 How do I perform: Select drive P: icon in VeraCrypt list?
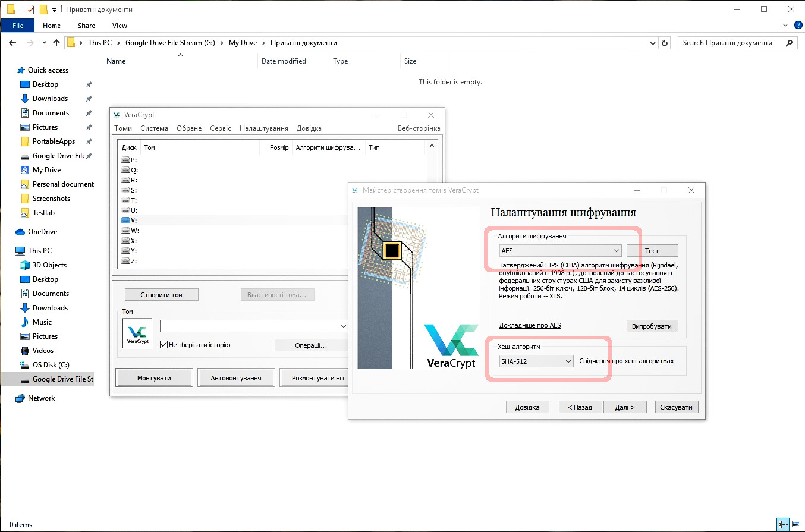(125, 160)
